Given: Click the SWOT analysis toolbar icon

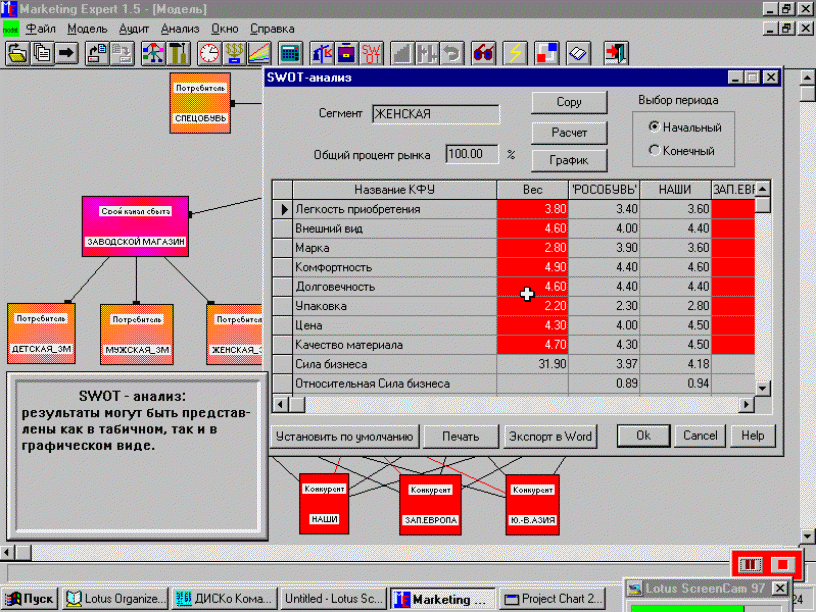Looking at the screenshot, I should pyautogui.click(x=372, y=53).
